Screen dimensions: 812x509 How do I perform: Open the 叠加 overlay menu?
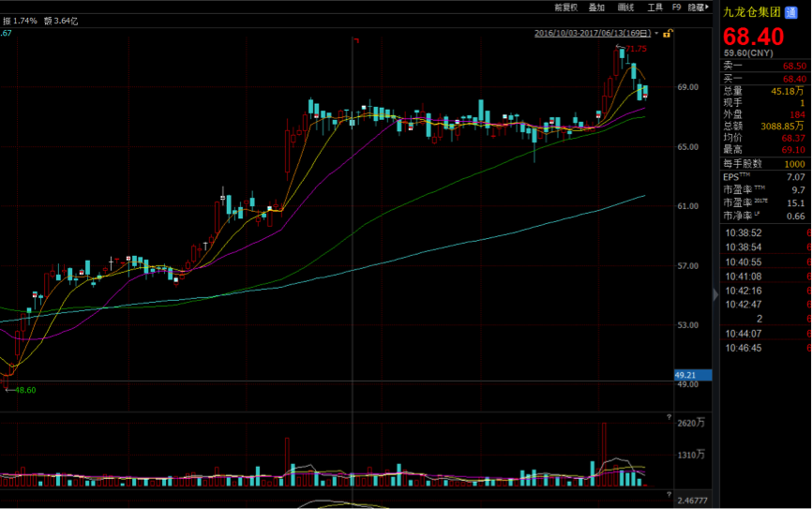coord(596,7)
